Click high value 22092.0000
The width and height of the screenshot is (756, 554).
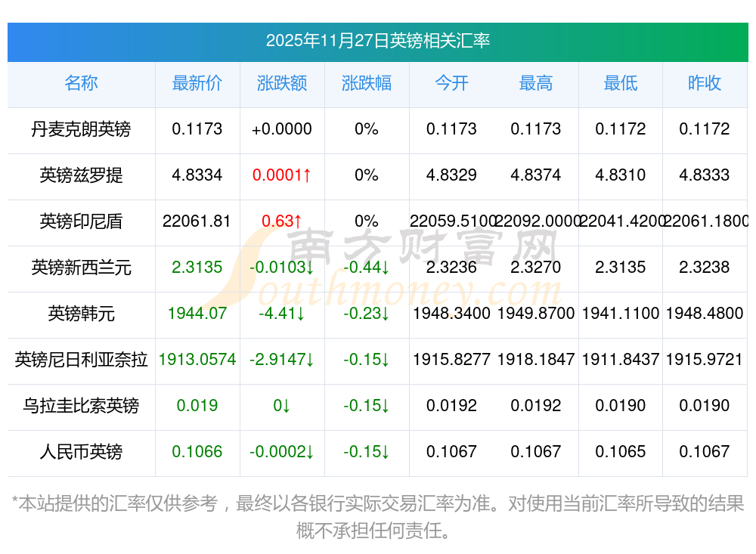click(537, 221)
